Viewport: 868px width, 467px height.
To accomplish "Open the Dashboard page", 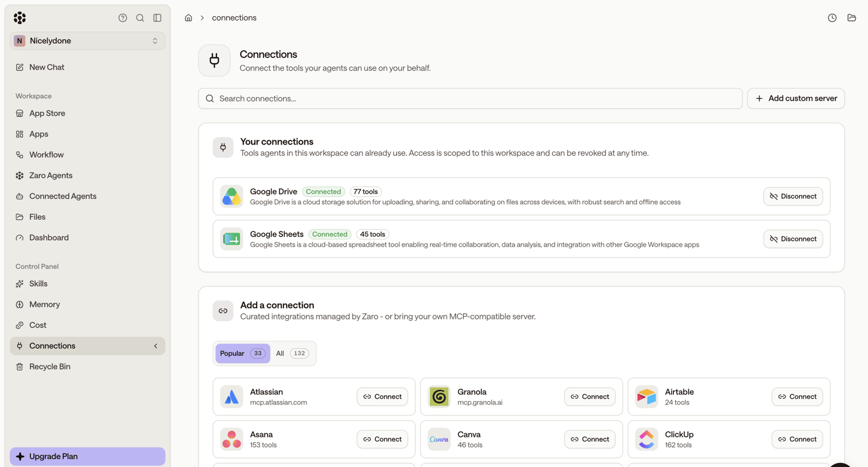I will pyautogui.click(x=87, y=238).
